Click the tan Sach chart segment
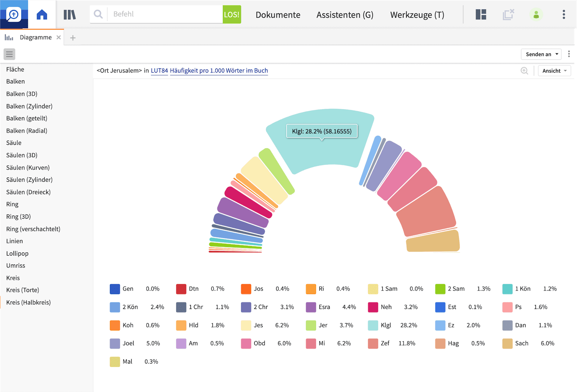This screenshot has height=392, width=577. [434, 241]
